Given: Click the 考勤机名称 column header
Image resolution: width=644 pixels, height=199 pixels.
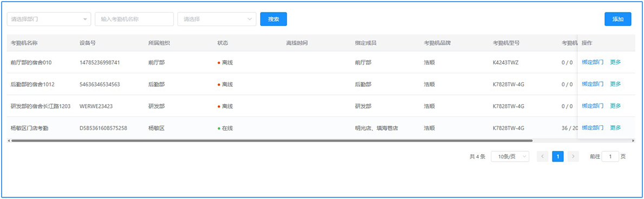Looking at the screenshot, I should tap(24, 43).
